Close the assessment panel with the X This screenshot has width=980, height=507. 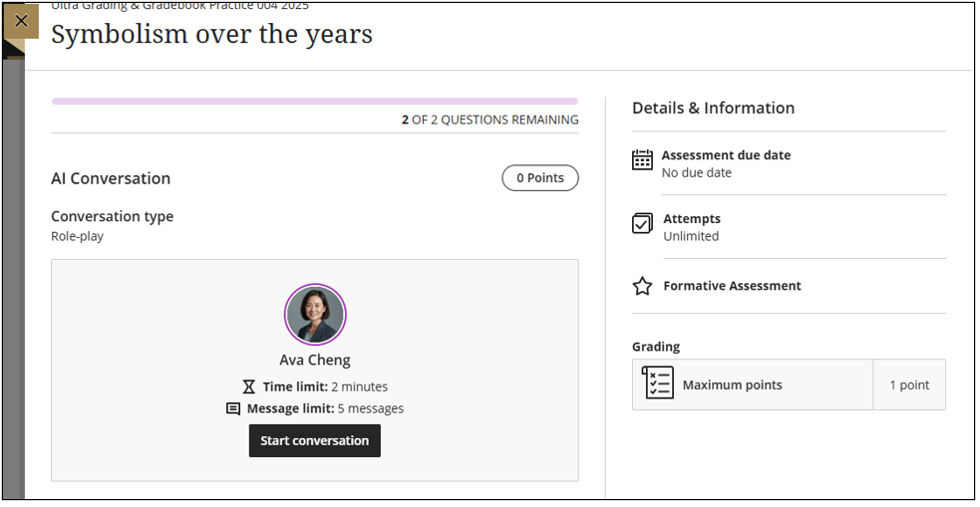click(21, 21)
